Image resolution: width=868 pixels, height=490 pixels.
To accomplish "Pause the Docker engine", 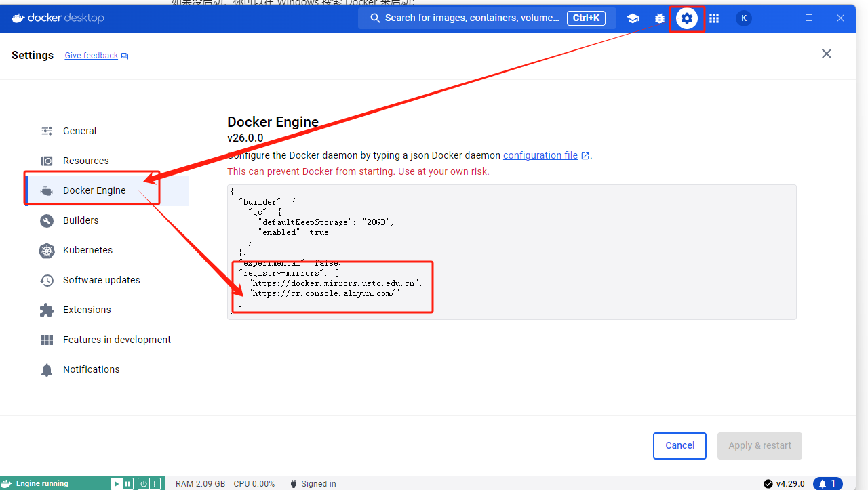I will coord(127,484).
